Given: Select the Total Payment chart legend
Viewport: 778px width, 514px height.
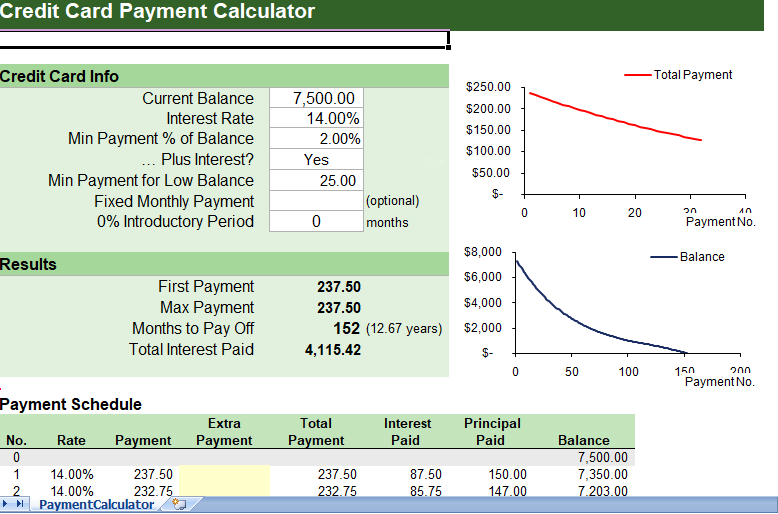Looking at the screenshot, I should tap(678, 74).
